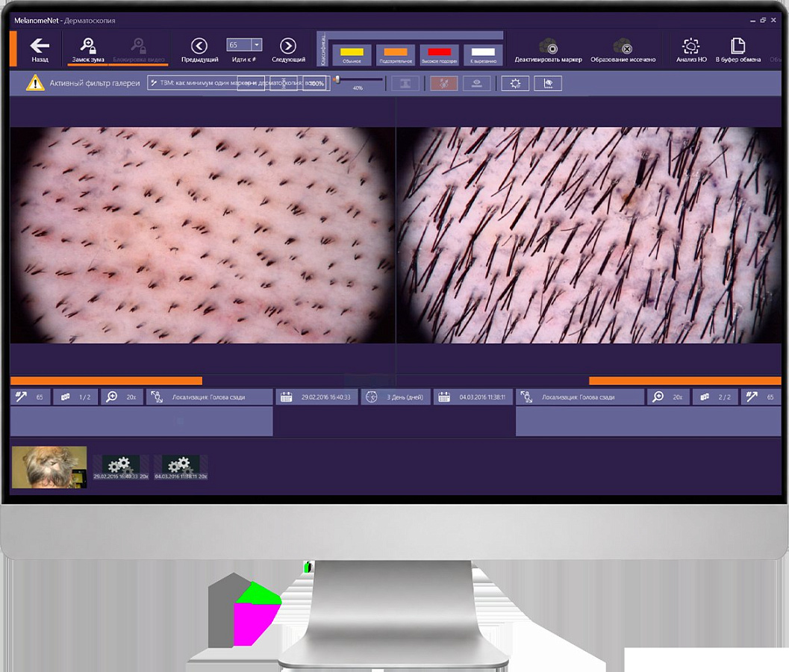Click the left comment text area

tap(141, 421)
